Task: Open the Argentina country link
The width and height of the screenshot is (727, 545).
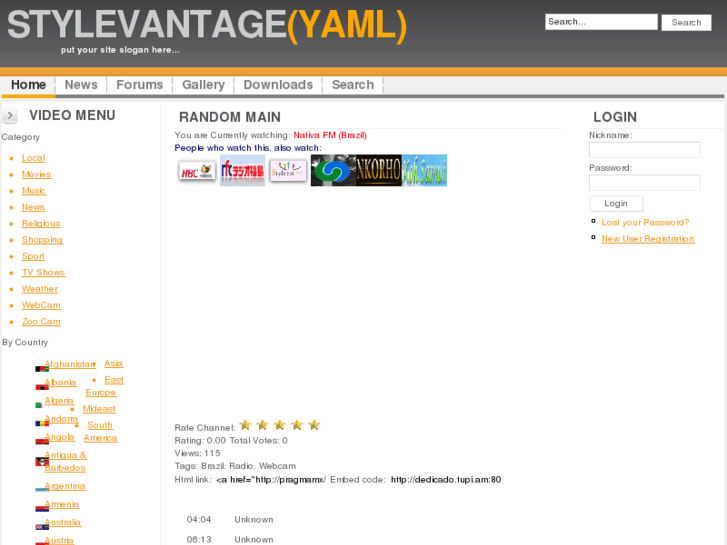Action: [x=65, y=486]
